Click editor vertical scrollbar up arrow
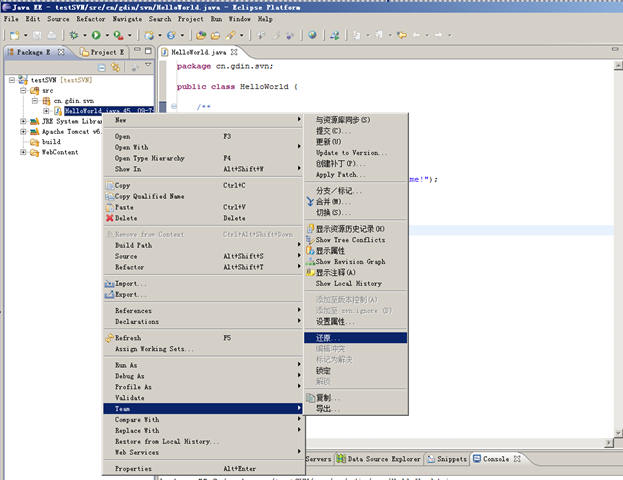Viewport: 623px width, 480px height. pos(618,65)
